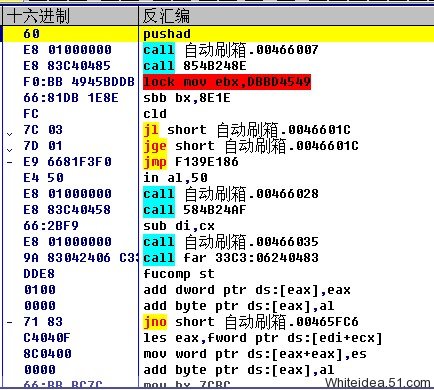Select the highlighted pushad instruction
Viewport: 434px width, 390px height.
[x=167, y=34]
